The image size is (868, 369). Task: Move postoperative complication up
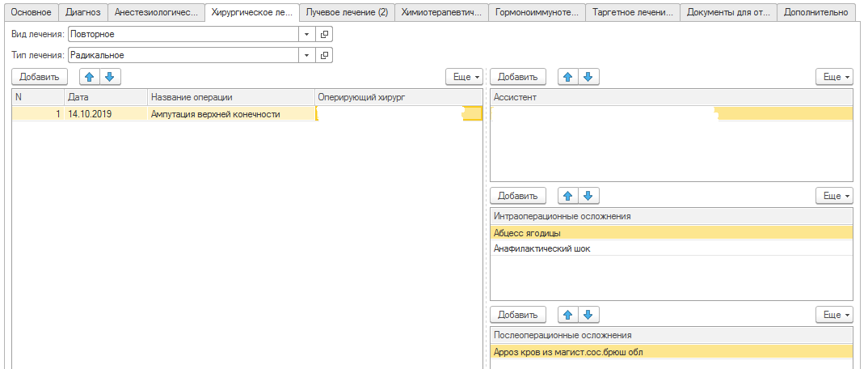[x=568, y=314]
